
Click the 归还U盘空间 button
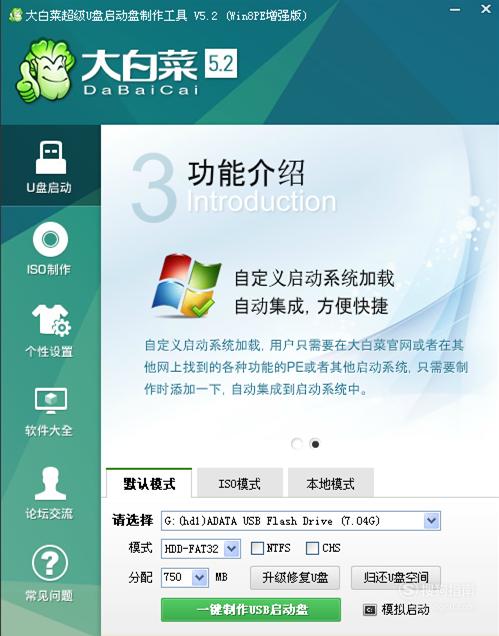[x=396, y=577]
